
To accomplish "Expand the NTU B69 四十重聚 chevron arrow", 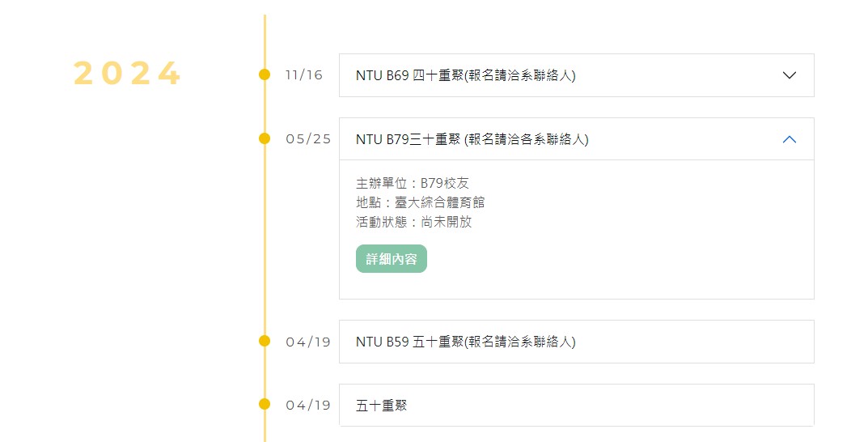I will pyautogui.click(x=790, y=75).
